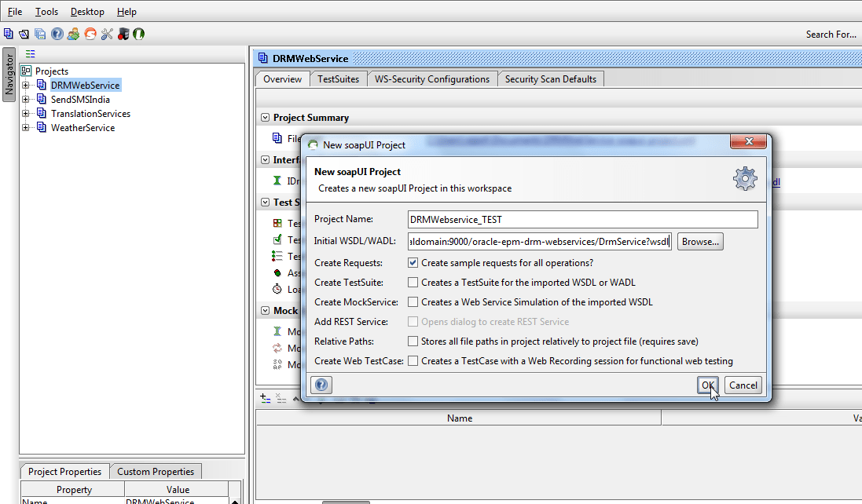Check the Create Web TestCase checkbox
Screen dimensions: 862x504
click(413, 360)
